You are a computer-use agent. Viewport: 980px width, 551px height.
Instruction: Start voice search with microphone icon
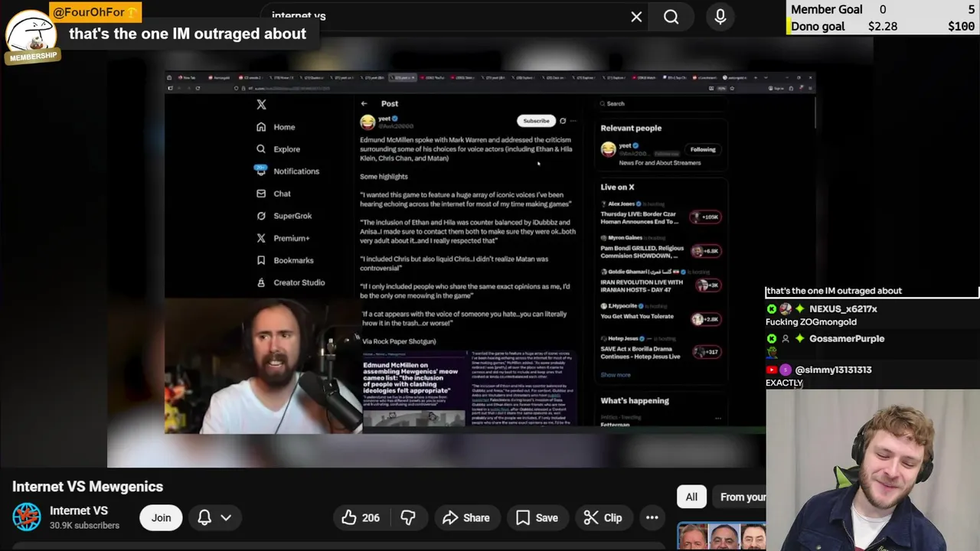(720, 17)
